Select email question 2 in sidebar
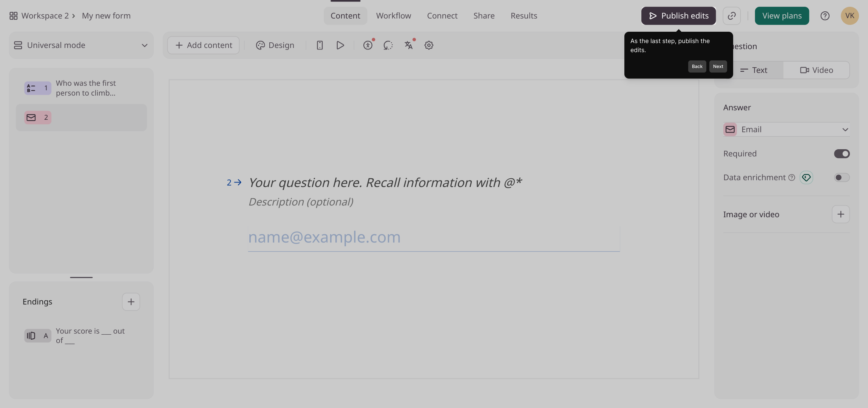 point(81,117)
